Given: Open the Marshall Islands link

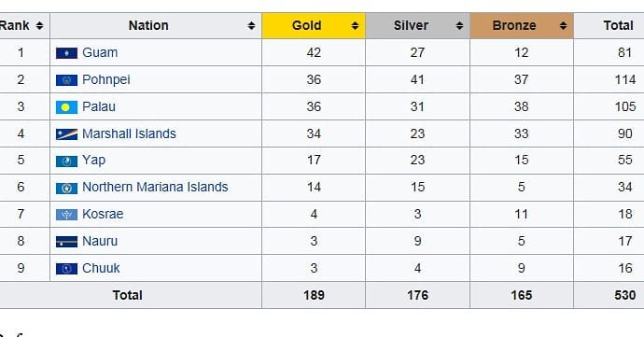Looking at the screenshot, I should coord(129,133).
